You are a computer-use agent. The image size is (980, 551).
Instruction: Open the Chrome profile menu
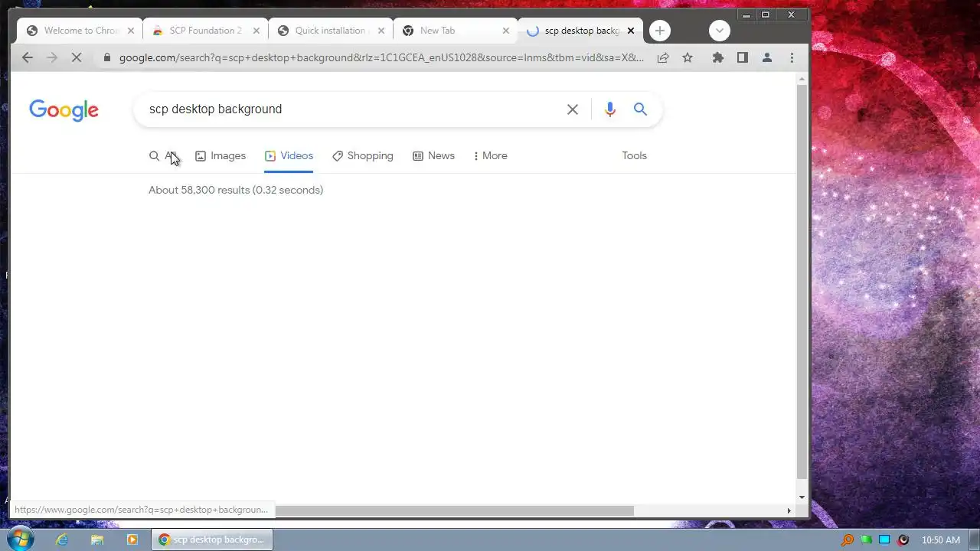click(x=766, y=57)
